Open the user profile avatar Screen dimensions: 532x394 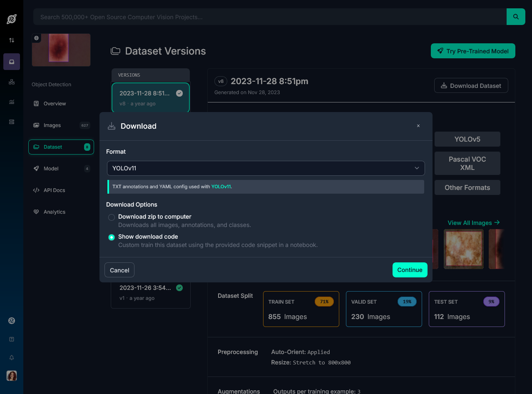pyautogui.click(x=12, y=376)
